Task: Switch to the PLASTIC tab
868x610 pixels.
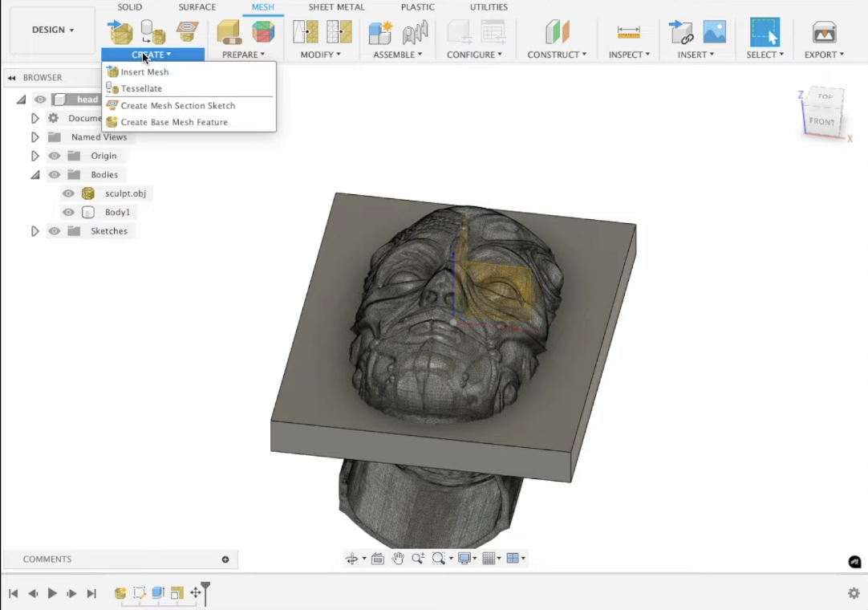Action: tap(417, 6)
